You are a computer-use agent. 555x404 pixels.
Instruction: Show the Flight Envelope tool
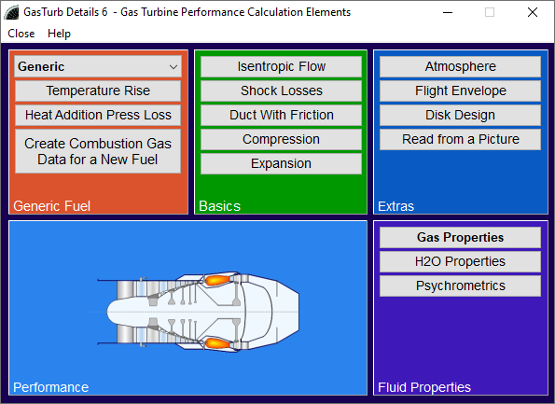point(460,91)
